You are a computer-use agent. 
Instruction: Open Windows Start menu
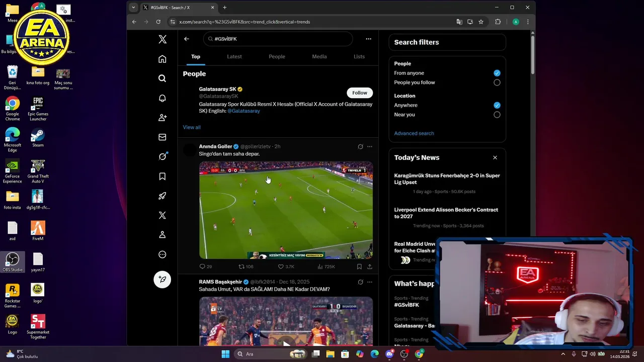click(x=225, y=354)
